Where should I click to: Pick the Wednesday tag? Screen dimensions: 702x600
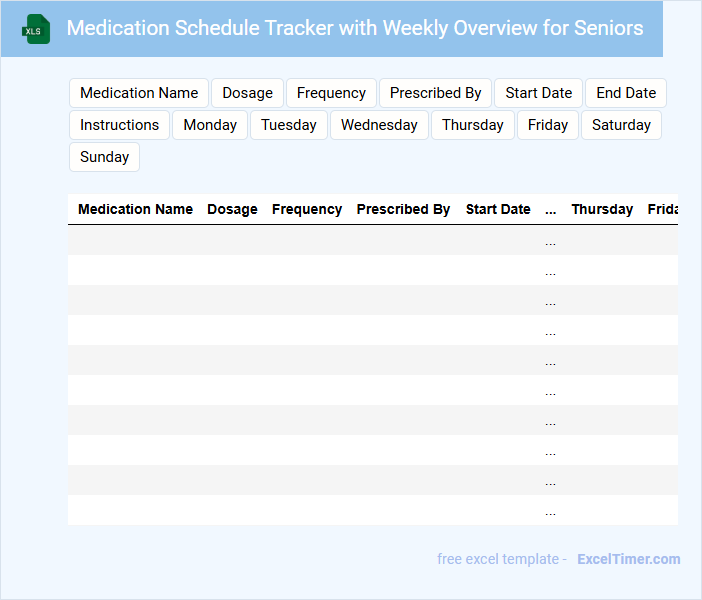379,125
